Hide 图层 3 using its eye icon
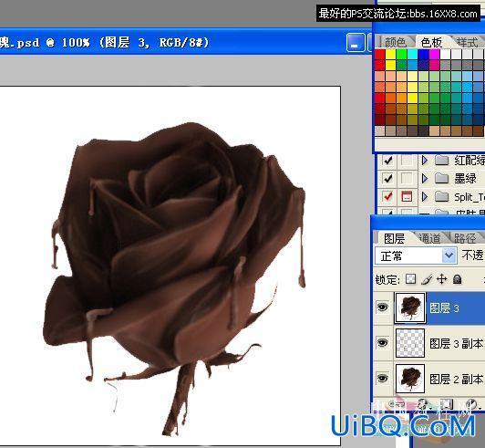 point(383,307)
